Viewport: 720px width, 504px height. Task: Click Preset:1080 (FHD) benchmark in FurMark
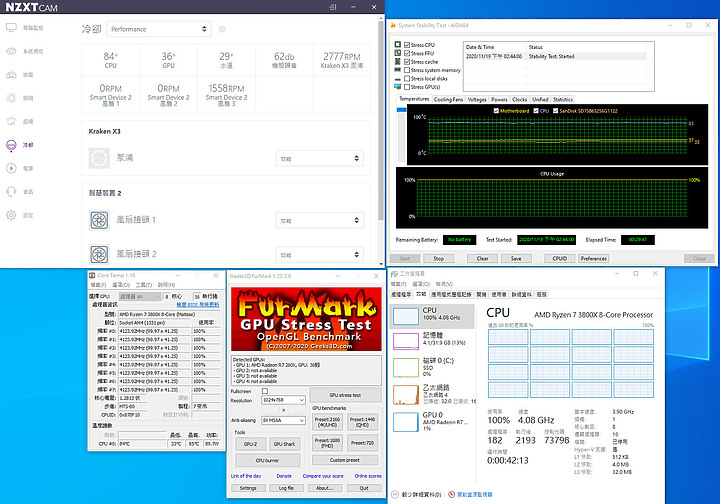327,443
